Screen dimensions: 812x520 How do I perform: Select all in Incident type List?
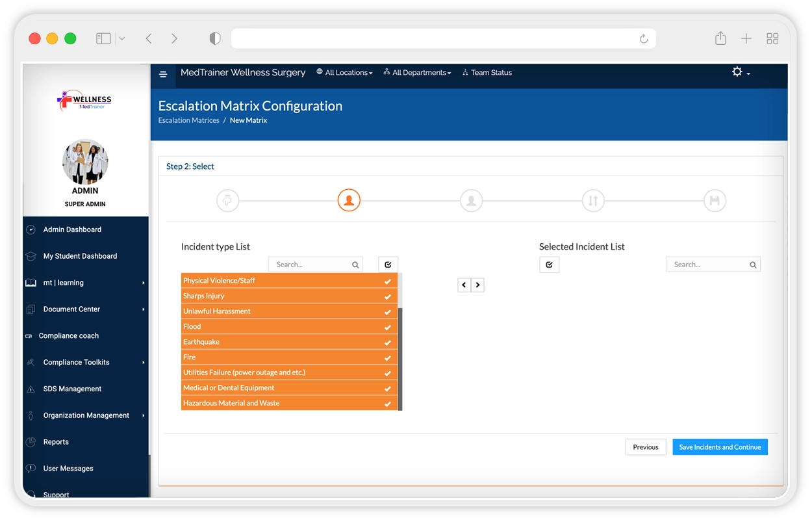click(388, 265)
